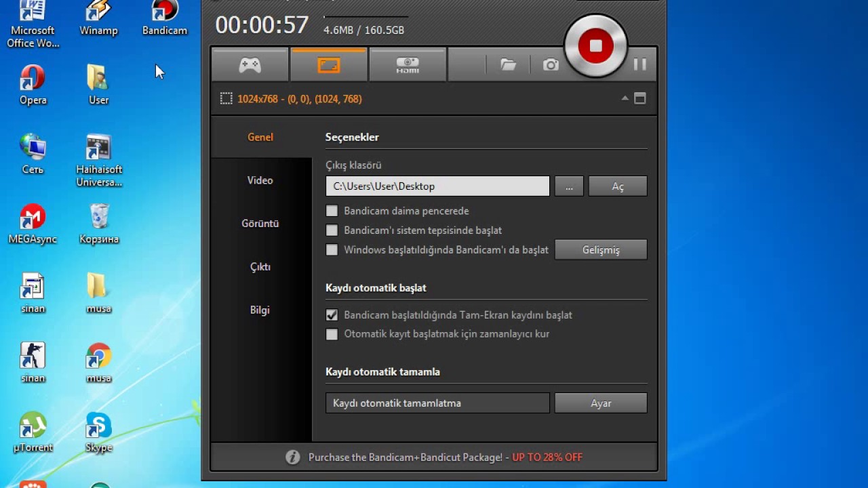This screenshot has width=868, height=488.
Task: Toggle 'Windows başlatıldığında Bandicam'ı da başlat' checkbox
Action: [332, 250]
